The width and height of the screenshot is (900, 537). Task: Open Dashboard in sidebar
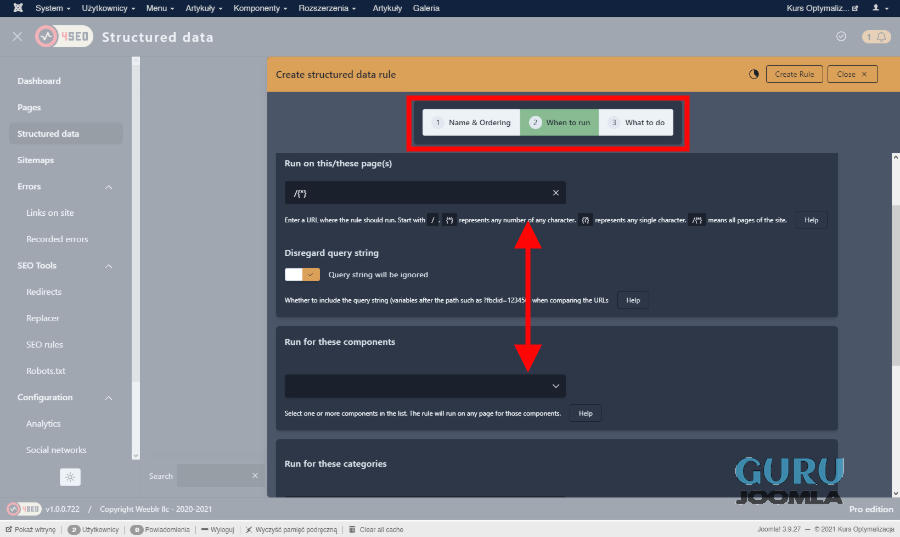[39, 81]
